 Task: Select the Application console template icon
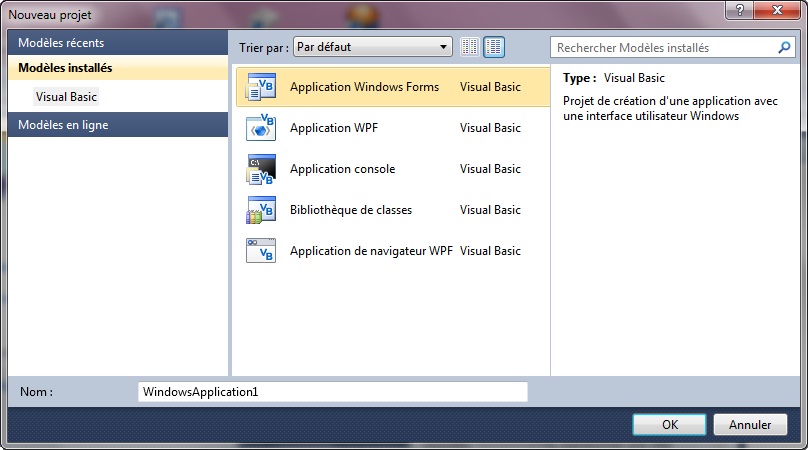(261, 169)
